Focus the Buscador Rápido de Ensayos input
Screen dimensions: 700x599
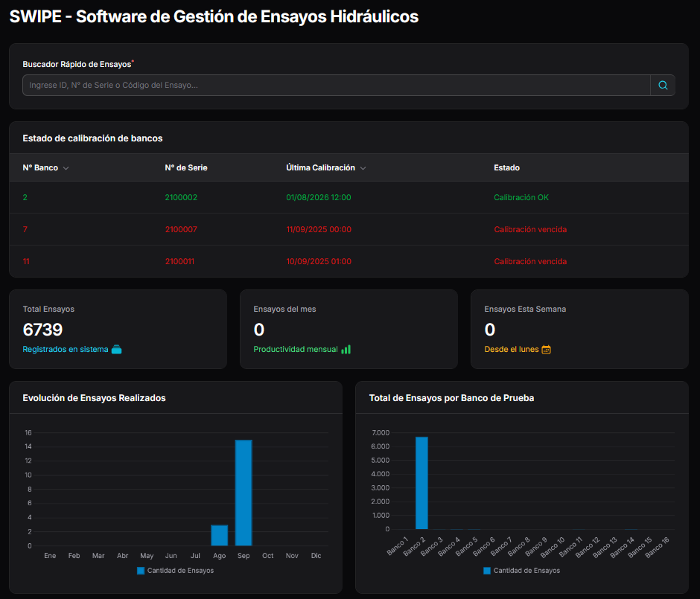[x=336, y=85]
